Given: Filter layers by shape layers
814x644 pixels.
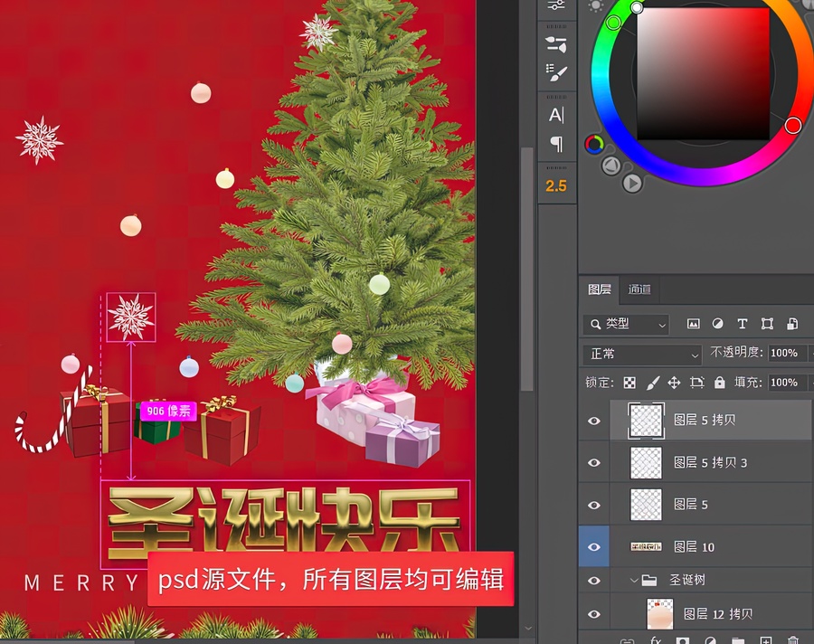Looking at the screenshot, I should (x=767, y=324).
